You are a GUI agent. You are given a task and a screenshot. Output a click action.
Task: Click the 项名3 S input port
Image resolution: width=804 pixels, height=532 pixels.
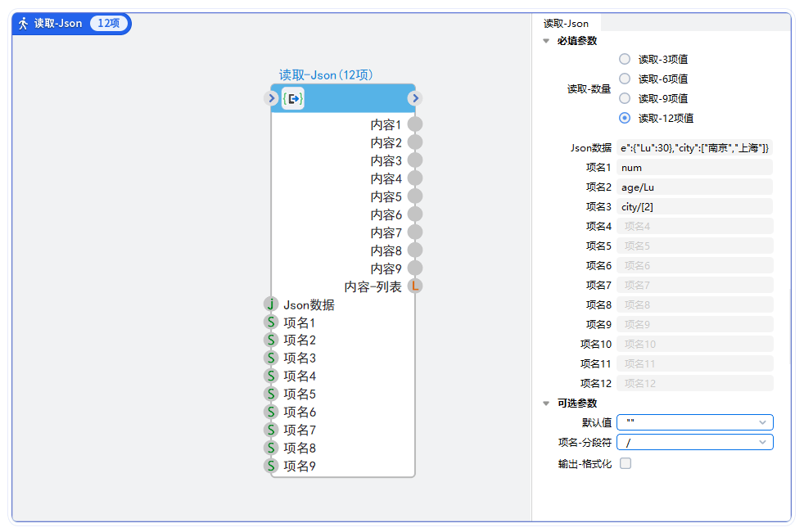(x=271, y=358)
